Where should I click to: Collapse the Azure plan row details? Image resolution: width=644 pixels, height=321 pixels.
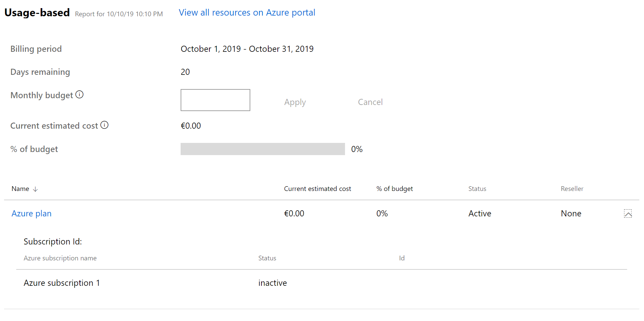click(628, 214)
